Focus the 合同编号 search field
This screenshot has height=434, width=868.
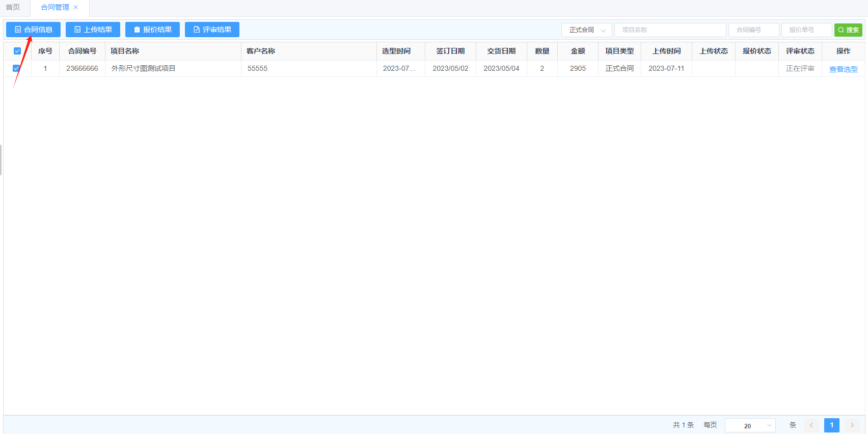click(x=753, y=30)
